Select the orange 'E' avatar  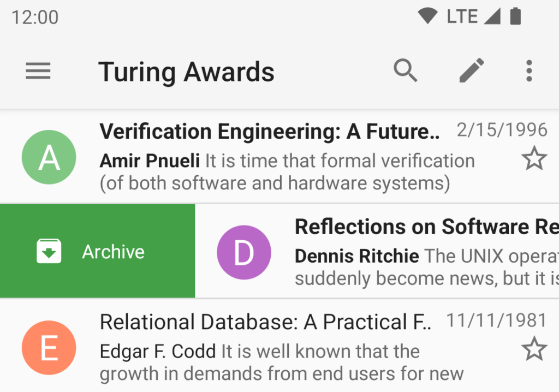coord(49,348)
